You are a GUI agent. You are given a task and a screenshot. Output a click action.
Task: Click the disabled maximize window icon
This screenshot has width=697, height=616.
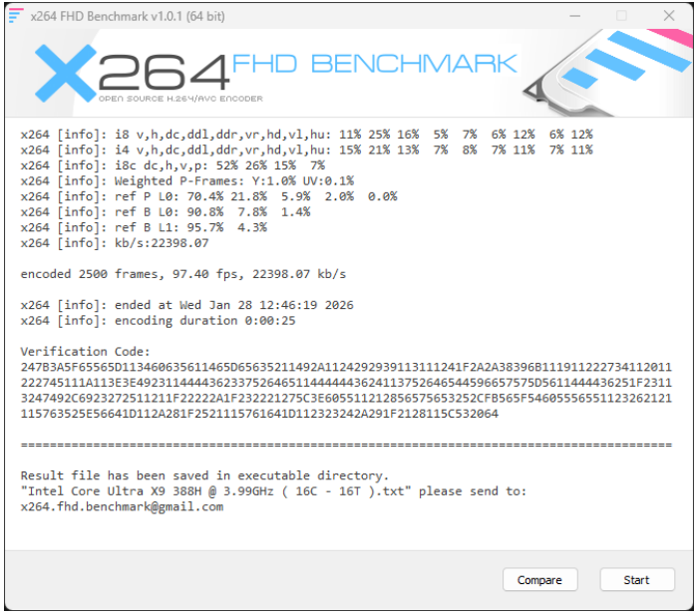tap(621, 16)
